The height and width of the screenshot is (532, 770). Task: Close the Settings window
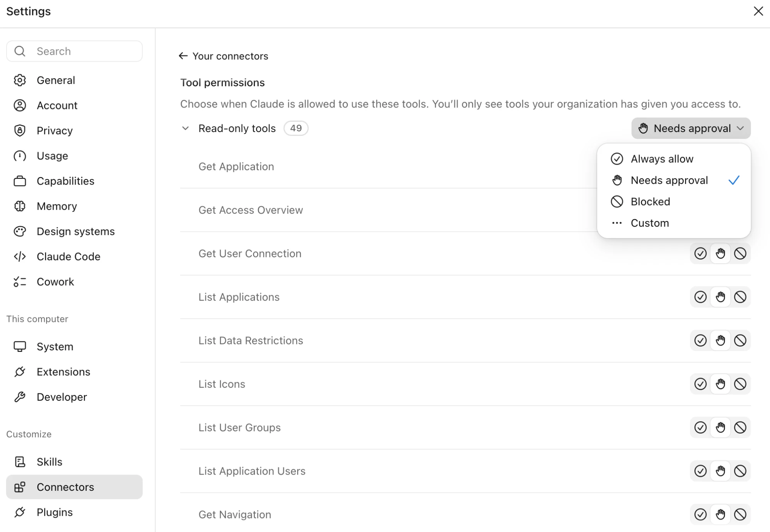[x=758, y=11]
